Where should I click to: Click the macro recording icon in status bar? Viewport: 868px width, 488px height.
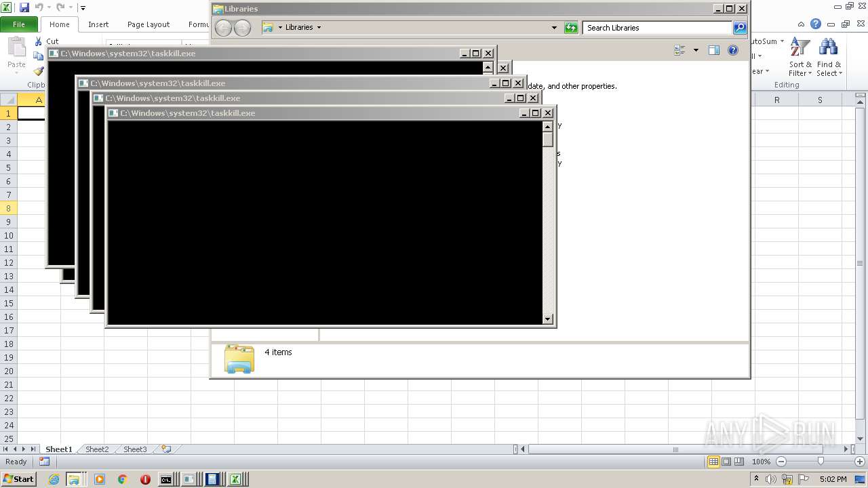[x=44, y=462]
